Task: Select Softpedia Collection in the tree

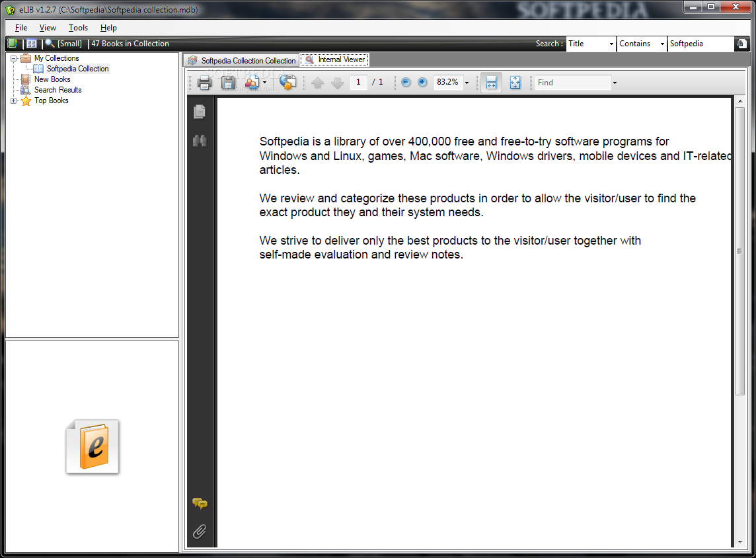Action: [x=77, y=69]
